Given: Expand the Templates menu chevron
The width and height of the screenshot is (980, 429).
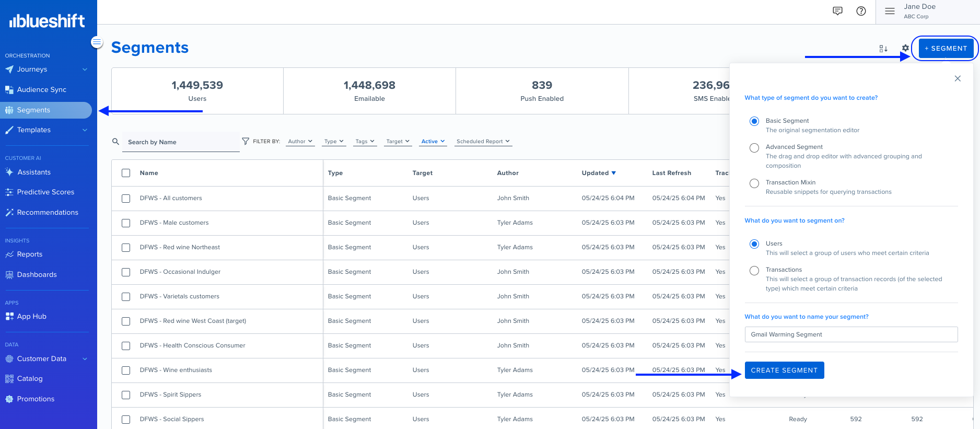Looking at the screenshot, I should [85, 130].
